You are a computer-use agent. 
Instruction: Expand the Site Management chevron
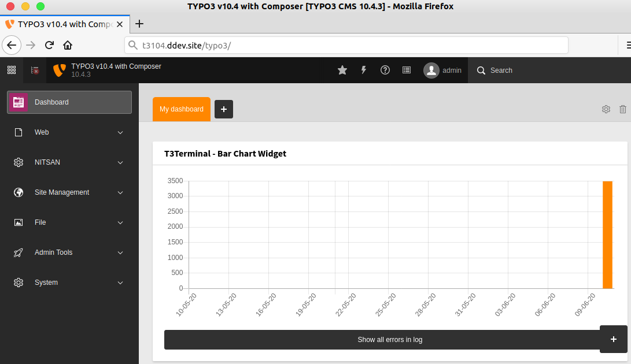120,192
